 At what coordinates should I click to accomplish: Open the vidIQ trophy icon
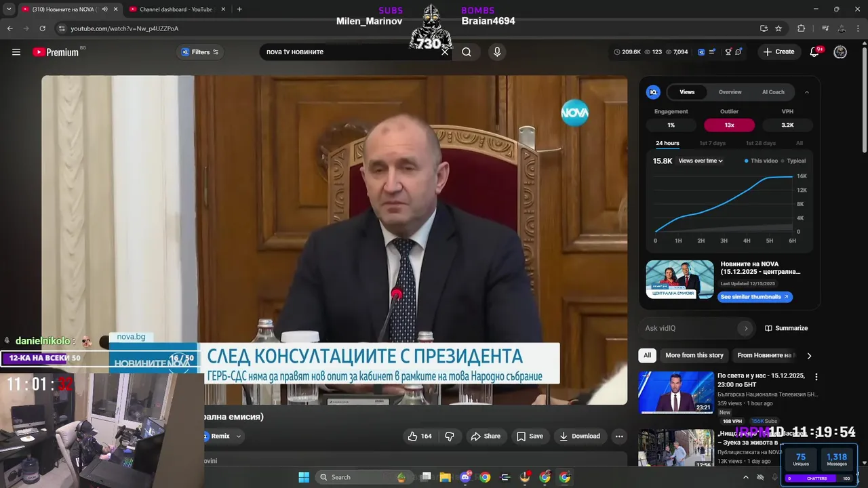tap(728, 52)
